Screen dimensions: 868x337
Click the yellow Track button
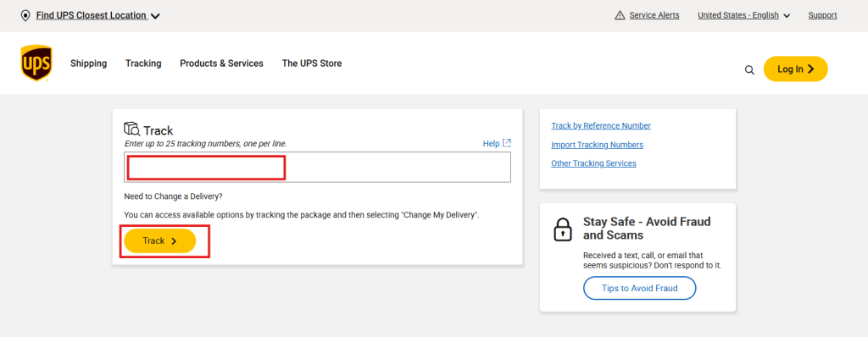[x=160, y=240]
